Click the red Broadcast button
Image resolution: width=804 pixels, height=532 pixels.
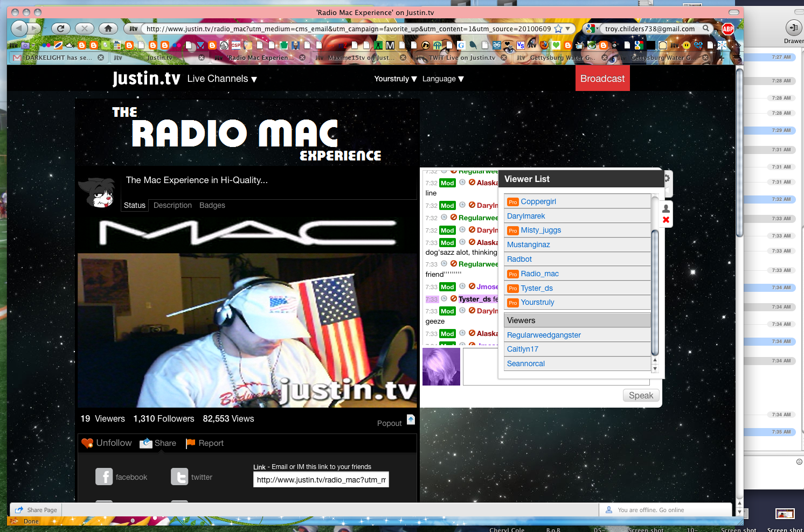(x=602, y=78)
